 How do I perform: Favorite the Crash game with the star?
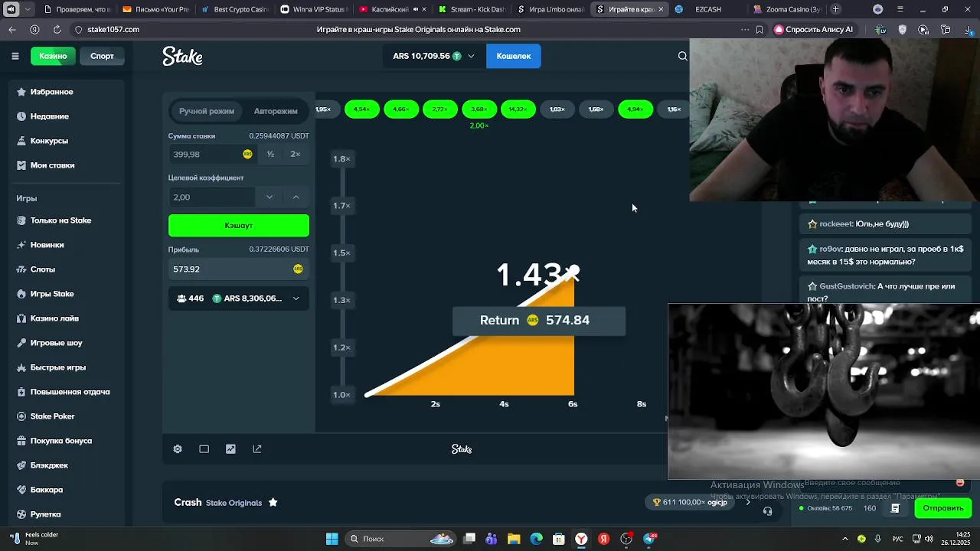(x=273, y=503)
